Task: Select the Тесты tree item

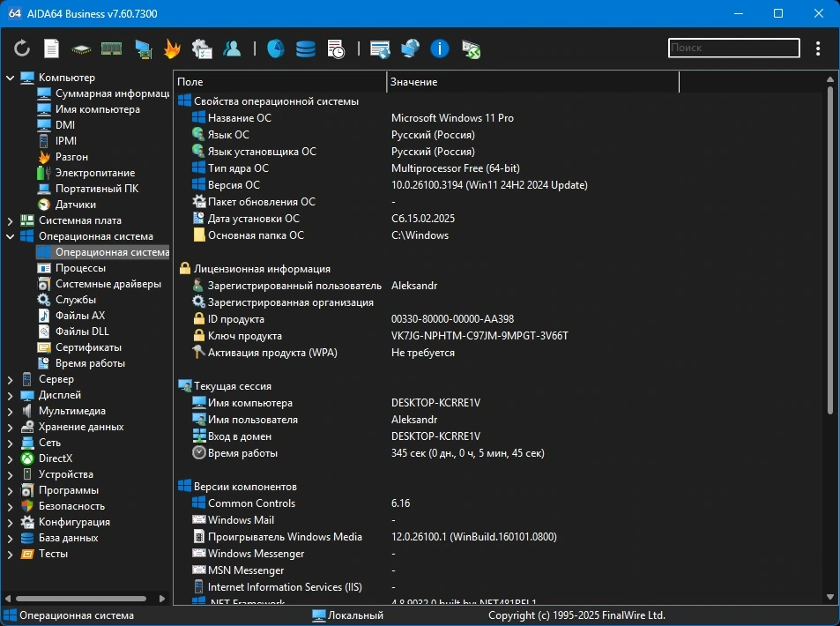Action: tap(44, 554)
